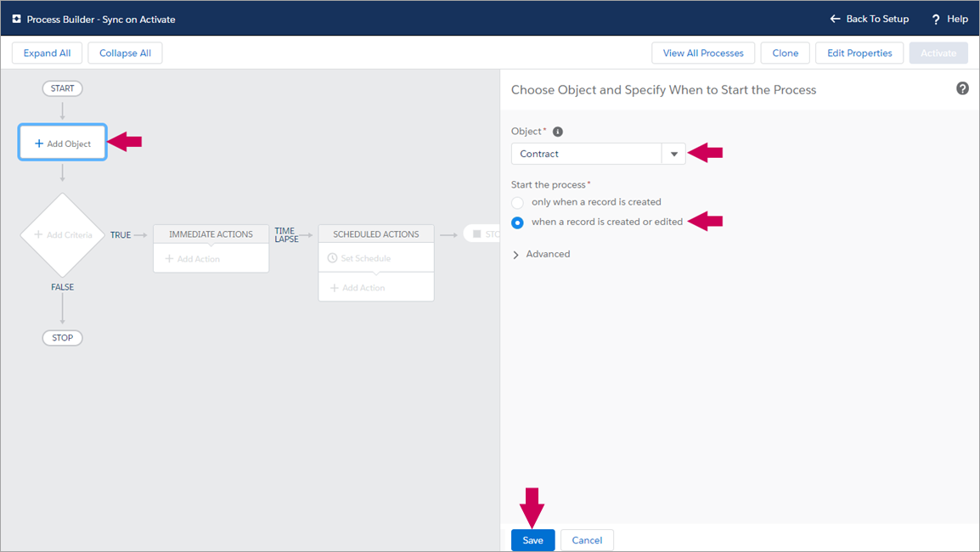Click the help question mark in panel
The height and width of the screenshot is (552, 980).
point(962,88)
